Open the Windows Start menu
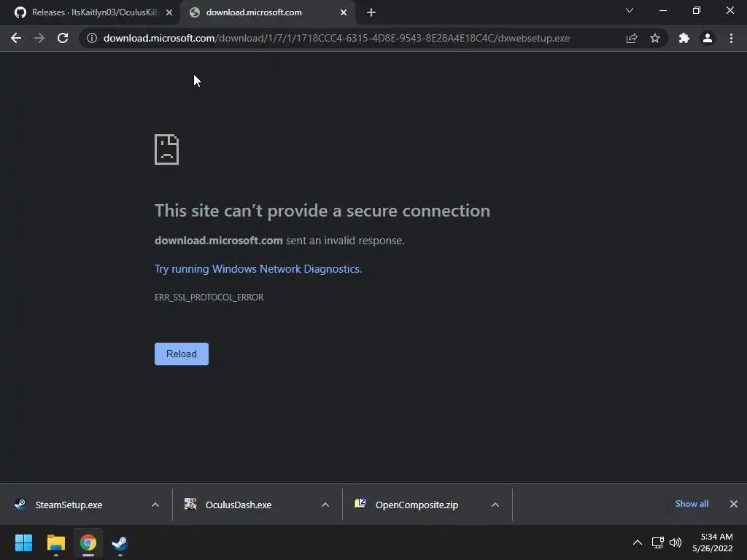The height and width of the screenshot is (560, 747). pos(23,542)
